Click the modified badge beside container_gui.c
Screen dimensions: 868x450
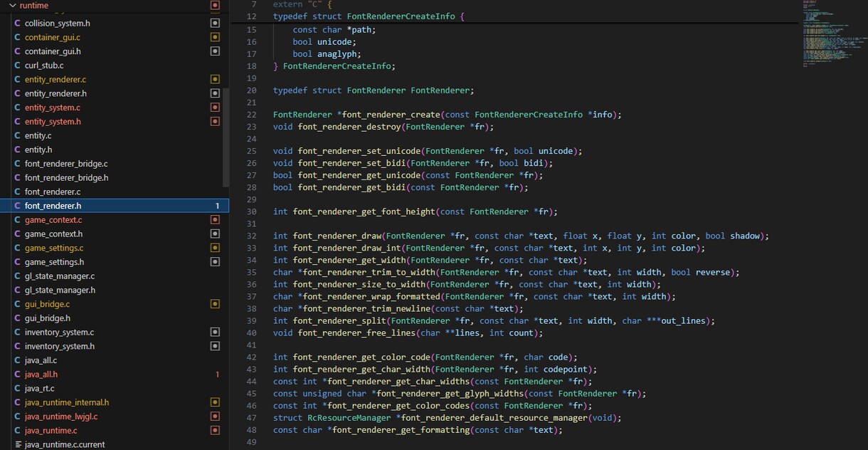coord(215,37)
